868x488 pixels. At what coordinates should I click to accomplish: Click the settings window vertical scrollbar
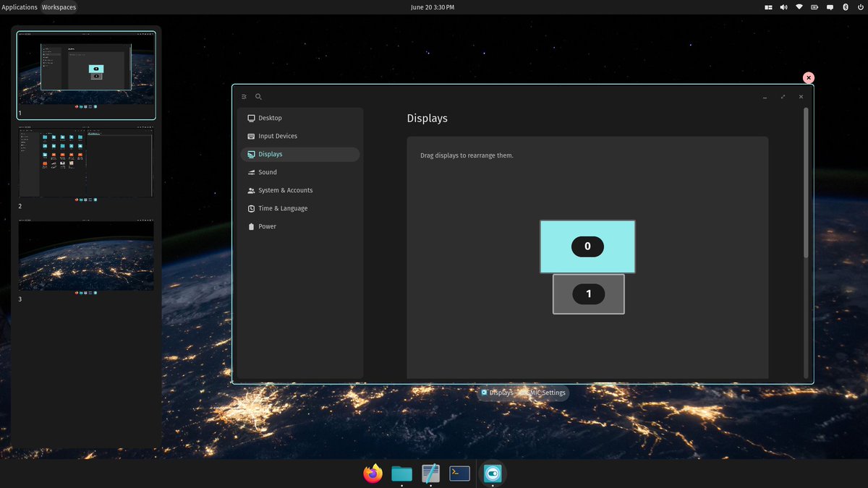click(807, 183)
